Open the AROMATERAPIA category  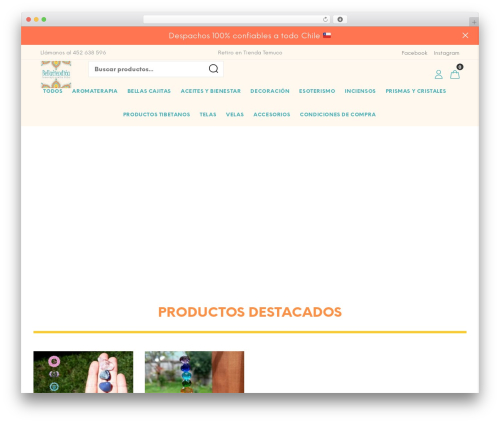(95, 91)
